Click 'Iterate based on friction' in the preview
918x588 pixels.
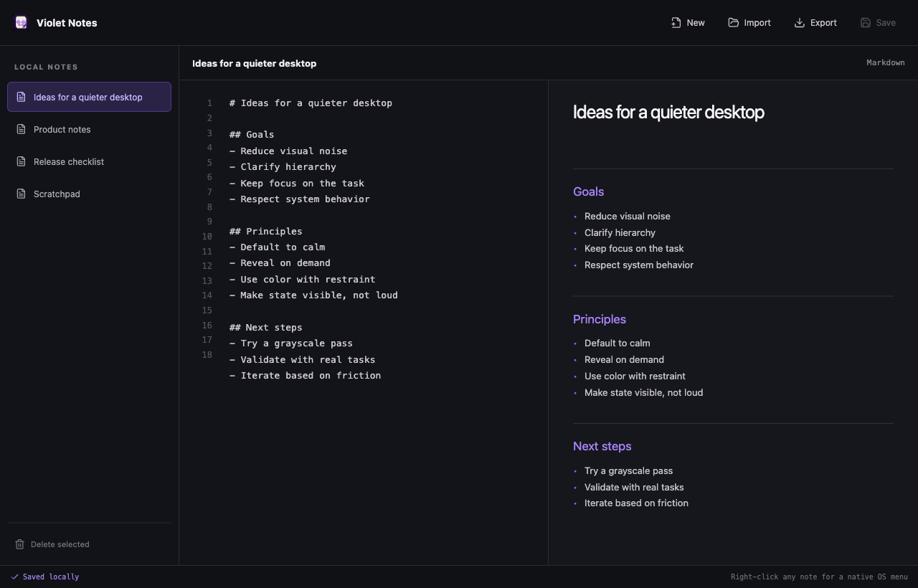[636, 503]
